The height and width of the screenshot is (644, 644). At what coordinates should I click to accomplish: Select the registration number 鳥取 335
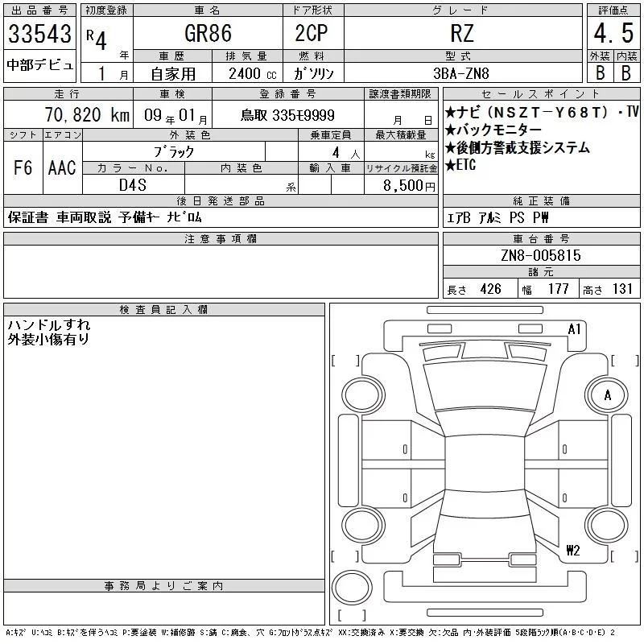(x=287, y=115)
